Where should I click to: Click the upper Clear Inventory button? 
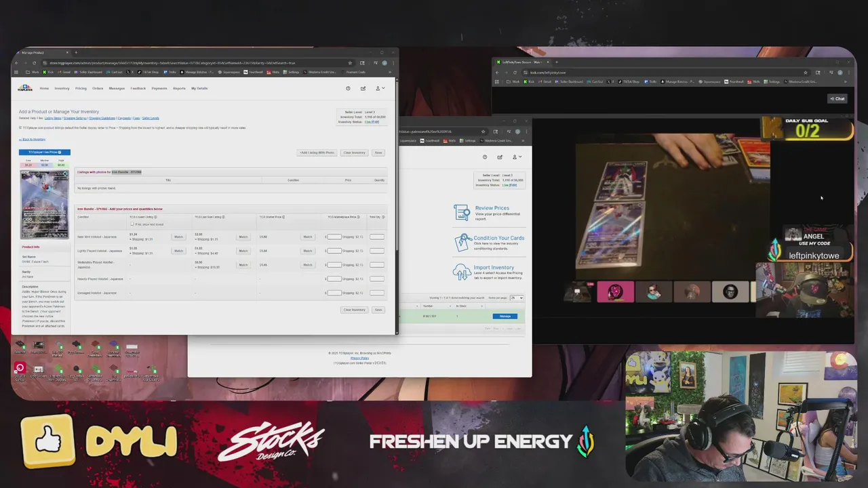(x=354, y=152)
